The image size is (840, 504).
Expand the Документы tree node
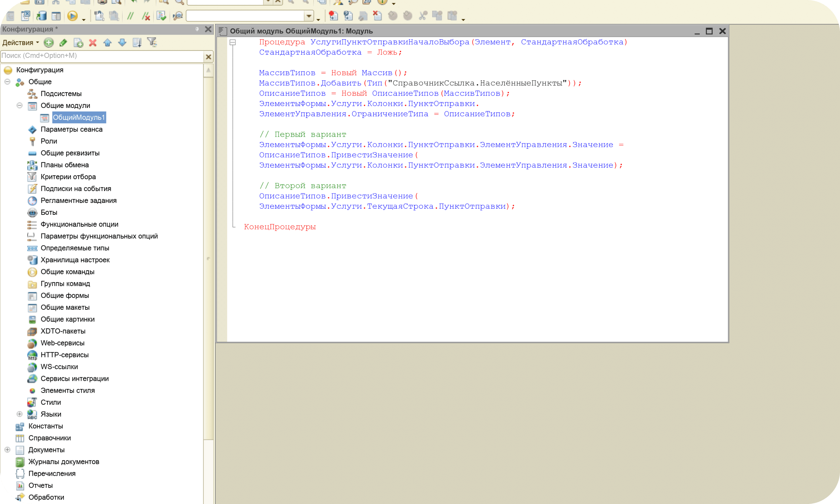click(x=7, y=450)
